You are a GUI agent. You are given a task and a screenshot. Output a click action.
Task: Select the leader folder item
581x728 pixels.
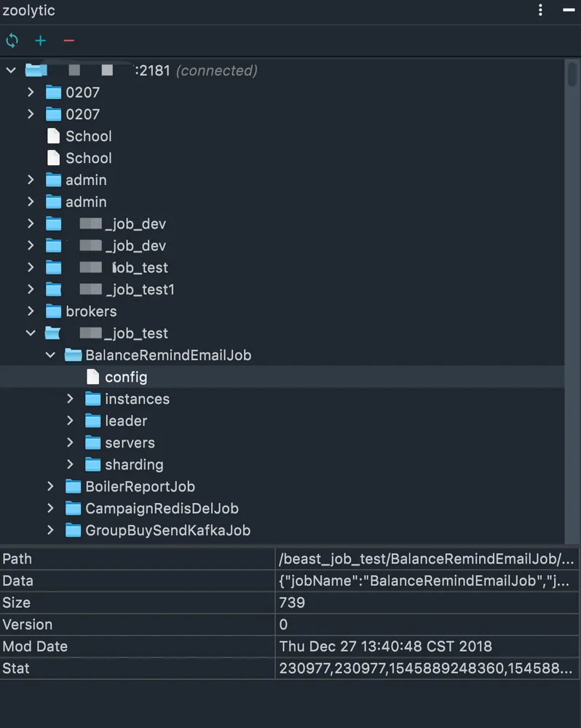point(126,421)
